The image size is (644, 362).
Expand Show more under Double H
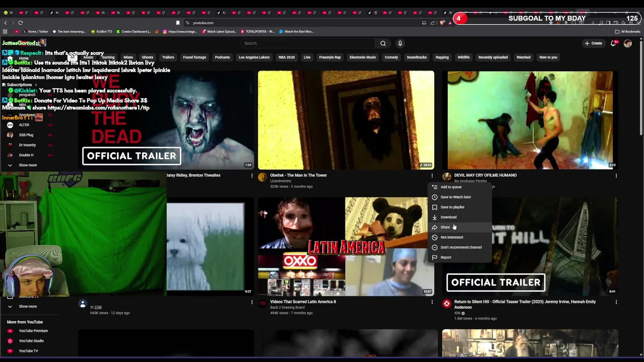pyautogui.click(x=28, y=165)
